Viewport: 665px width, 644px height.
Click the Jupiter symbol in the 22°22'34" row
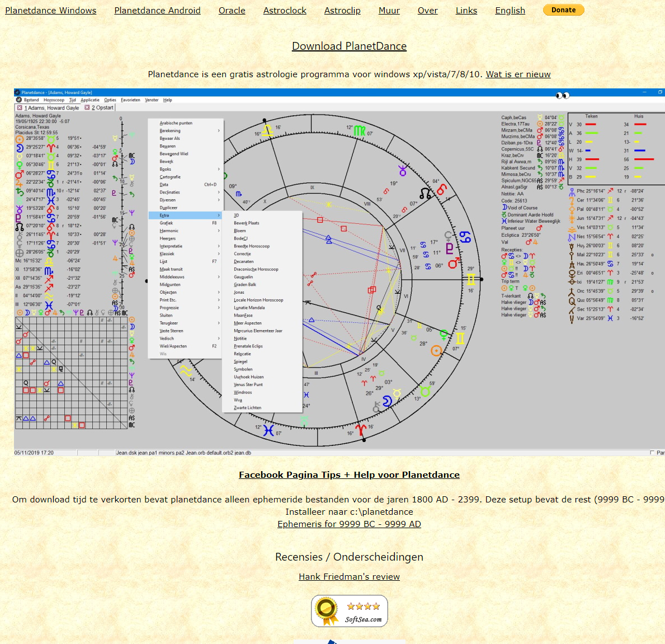pyautogui.click(x=20, y=182)
